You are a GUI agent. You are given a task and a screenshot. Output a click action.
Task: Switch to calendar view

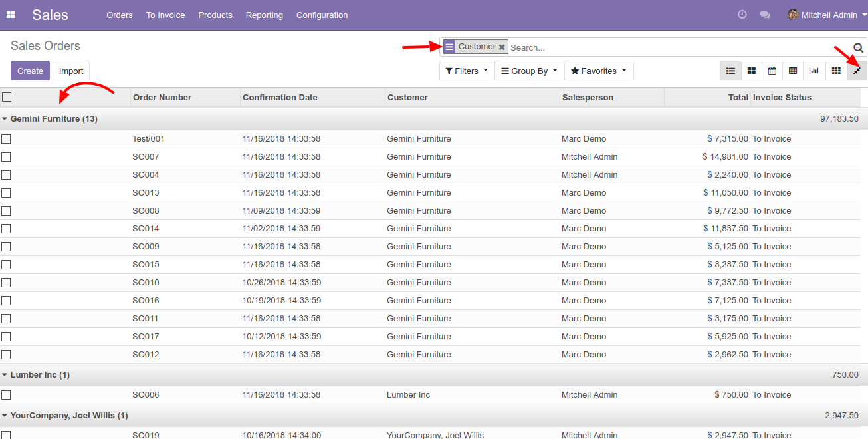pos(772,71)
